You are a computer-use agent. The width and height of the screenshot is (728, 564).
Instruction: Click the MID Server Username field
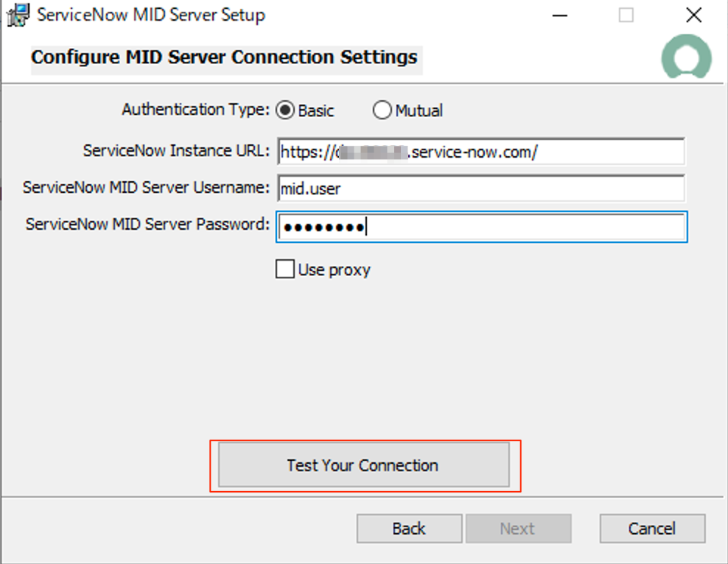[x=479, y=189]
